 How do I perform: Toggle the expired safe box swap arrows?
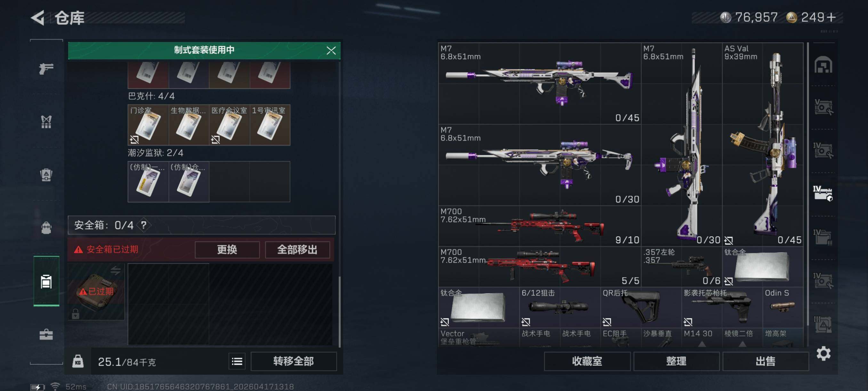point(116,270)
